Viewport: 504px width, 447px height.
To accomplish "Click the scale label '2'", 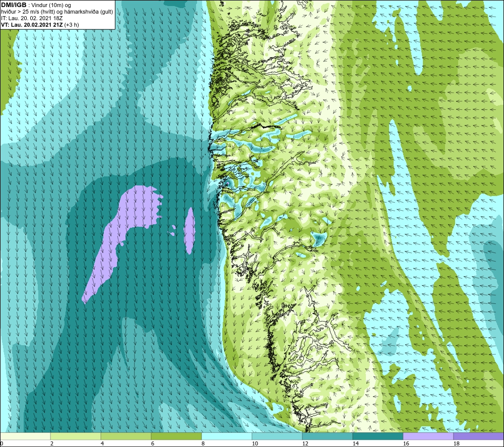I will (x=52, y=444).
